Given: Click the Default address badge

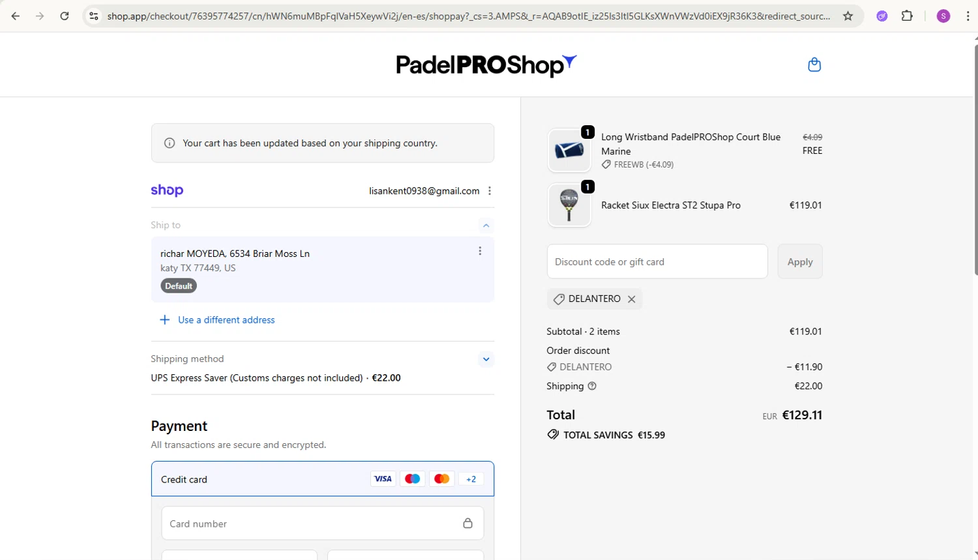Looking at the screenshot, I should pos(179,286).
